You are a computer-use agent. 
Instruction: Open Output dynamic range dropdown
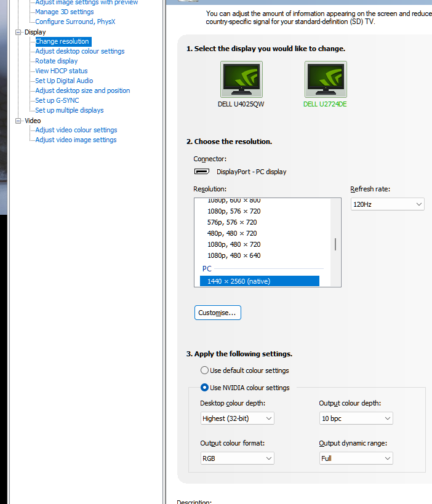tap(356, 458)
